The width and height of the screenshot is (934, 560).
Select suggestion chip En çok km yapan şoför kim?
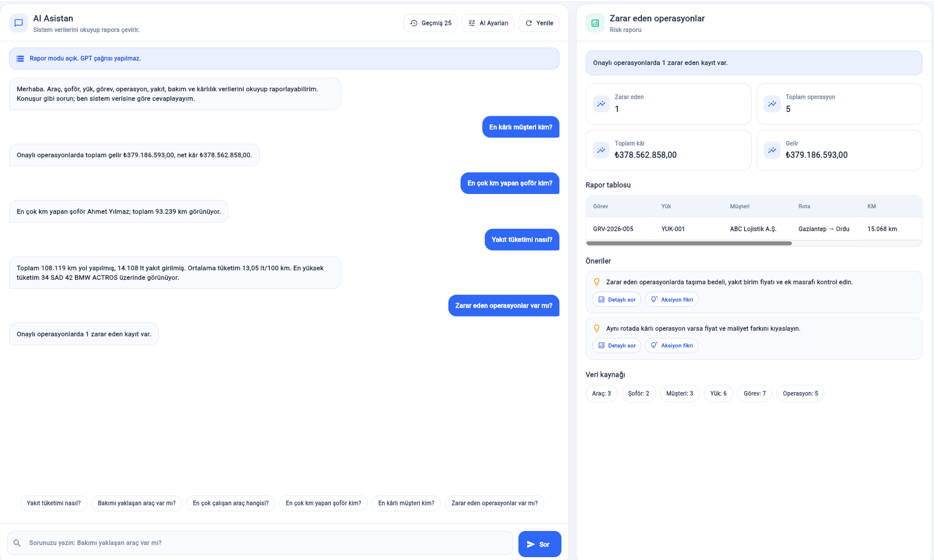(323, 503)
